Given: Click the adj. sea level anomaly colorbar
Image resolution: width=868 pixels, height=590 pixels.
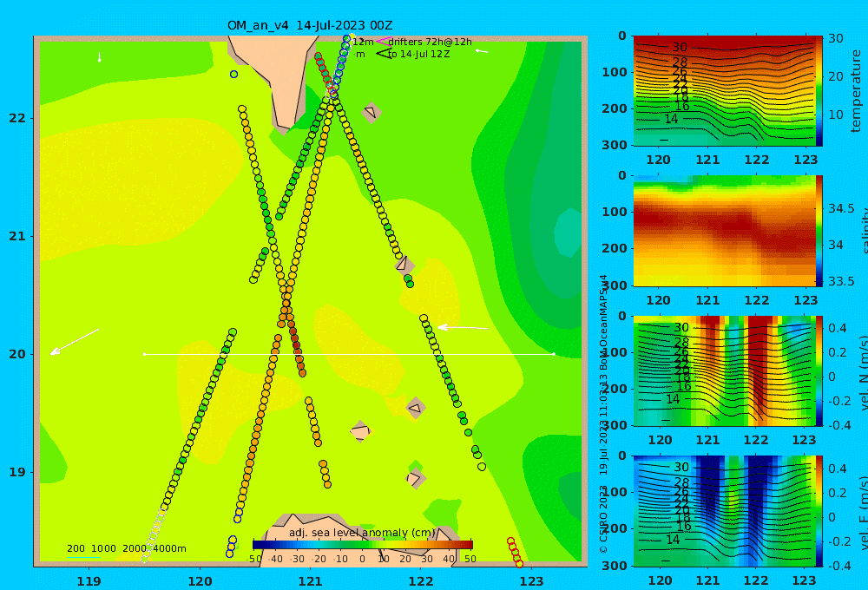Looking at the screenshot, I should point(363,545).
